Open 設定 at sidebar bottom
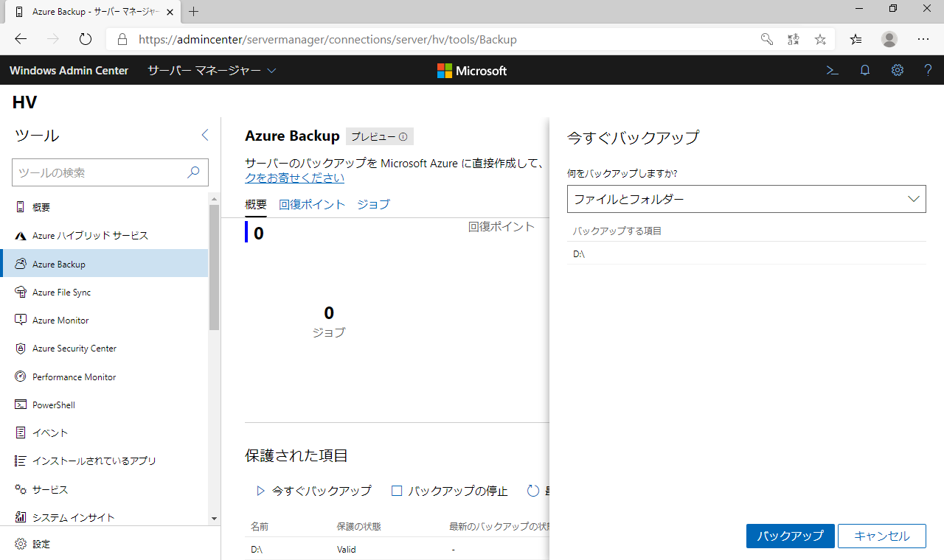Viewport: 944px width, 560px height. coord(33,544)
